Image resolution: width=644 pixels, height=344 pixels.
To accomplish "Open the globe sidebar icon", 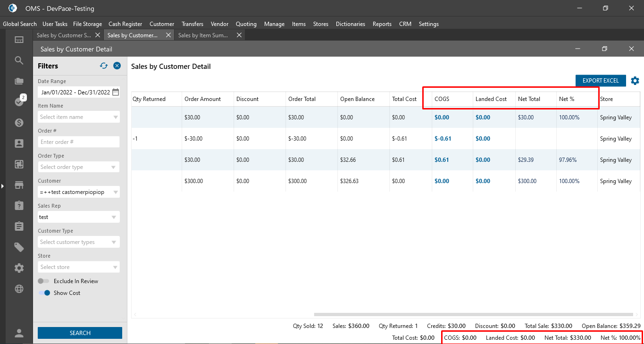I will (19, 289).
